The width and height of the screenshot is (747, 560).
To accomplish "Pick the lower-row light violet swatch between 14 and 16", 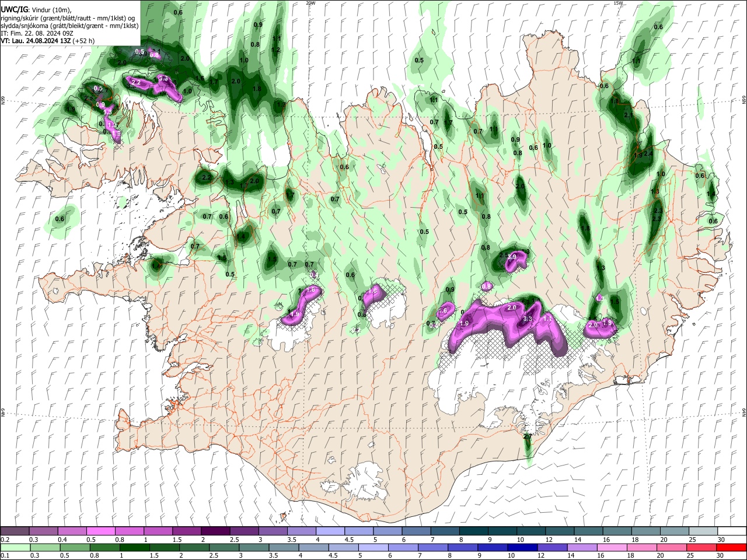I will (582, 547).
